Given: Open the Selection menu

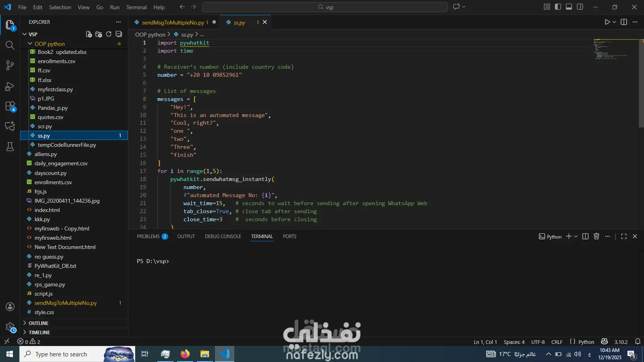Looking at the screenshot, I should [x=60, y=7].
